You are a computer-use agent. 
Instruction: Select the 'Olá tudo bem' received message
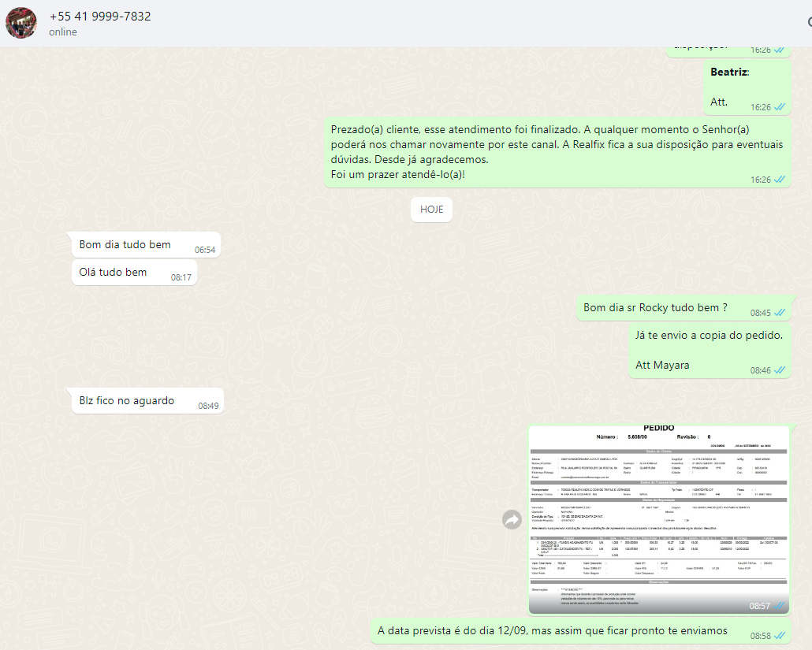pyautogui.click(x=114, y=272)
